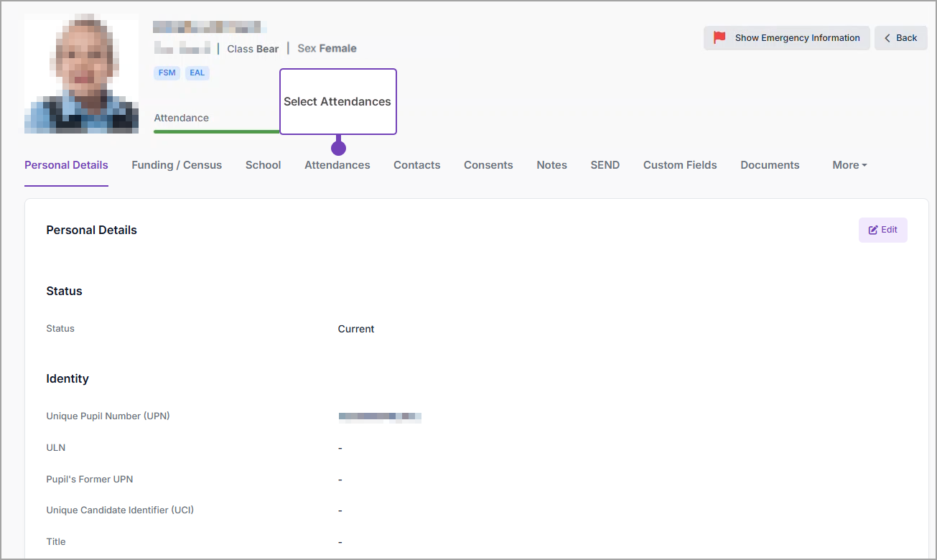Open the School tab
This screenshot has width=937, height=560.
coord(263,165)
